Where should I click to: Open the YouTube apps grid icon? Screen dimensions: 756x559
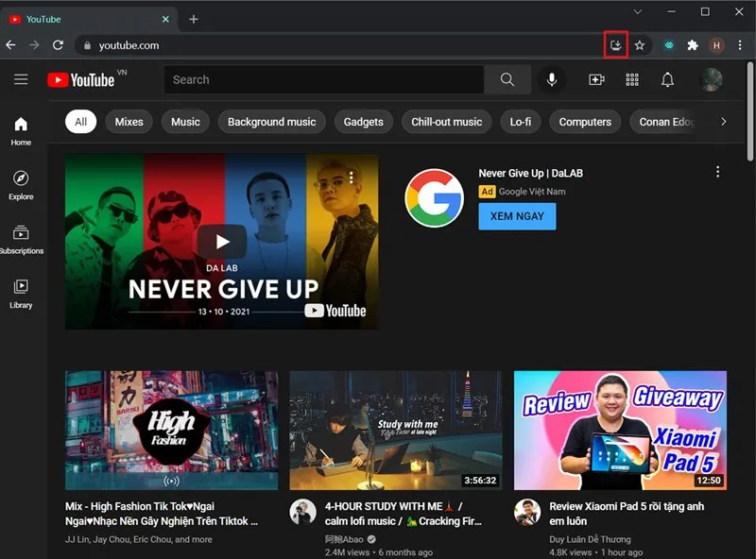click(x=632, y=79)
